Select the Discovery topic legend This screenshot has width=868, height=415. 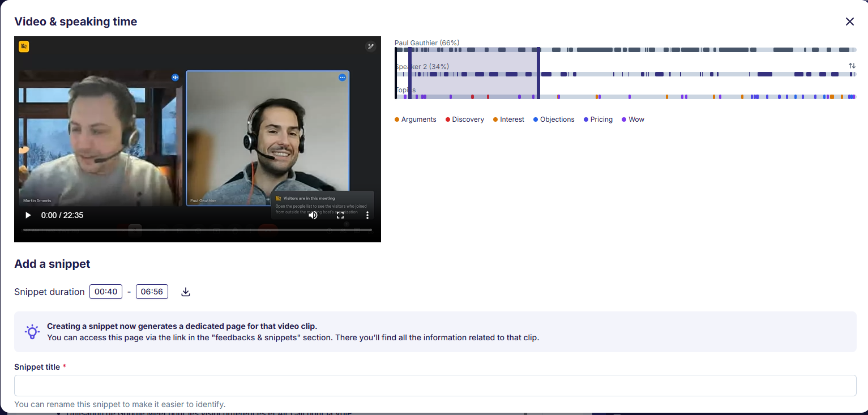465,119
